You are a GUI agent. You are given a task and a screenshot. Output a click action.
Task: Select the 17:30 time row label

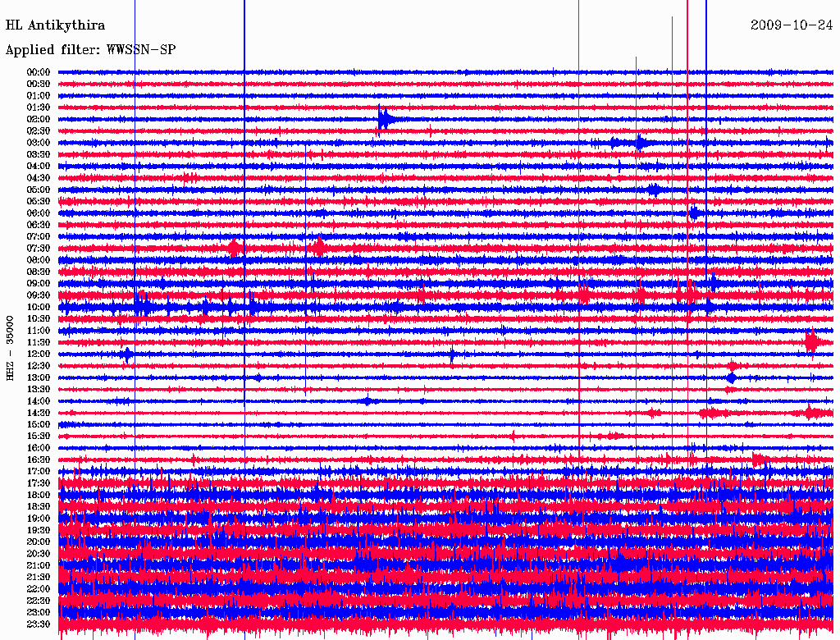click(x=39, y=483)
